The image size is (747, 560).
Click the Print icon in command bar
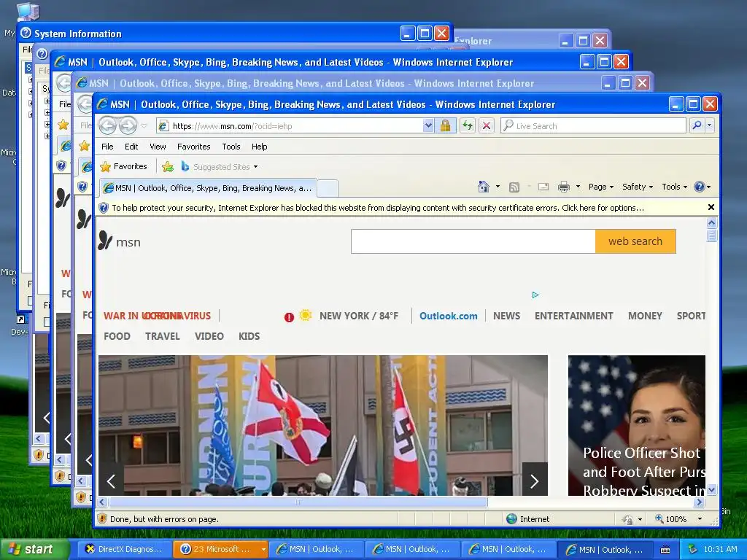click(x=564, y=187)
